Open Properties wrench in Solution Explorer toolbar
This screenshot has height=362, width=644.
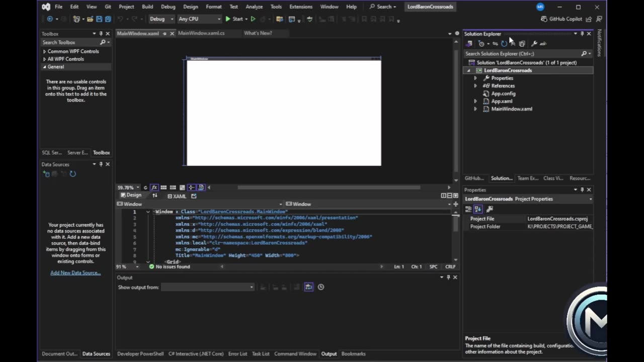click(x=534, y=44)
